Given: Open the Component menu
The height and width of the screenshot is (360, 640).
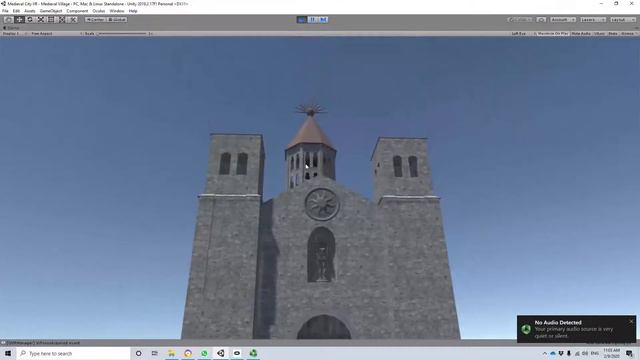Looking at the screenshot, I should coord(77,11).
